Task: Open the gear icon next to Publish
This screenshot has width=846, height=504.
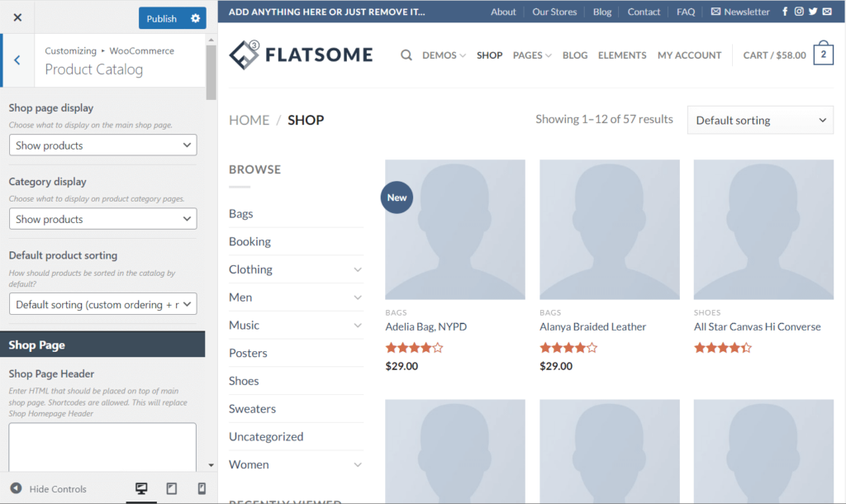Action: click(196, 17)
